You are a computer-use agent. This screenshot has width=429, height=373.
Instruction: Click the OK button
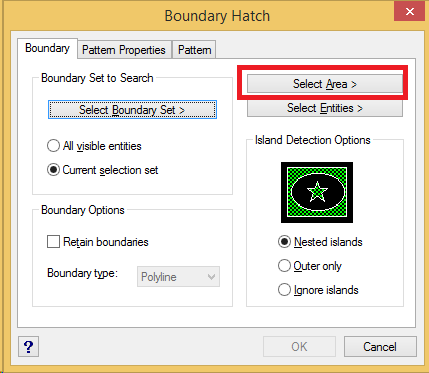click(x=299, y=347)
